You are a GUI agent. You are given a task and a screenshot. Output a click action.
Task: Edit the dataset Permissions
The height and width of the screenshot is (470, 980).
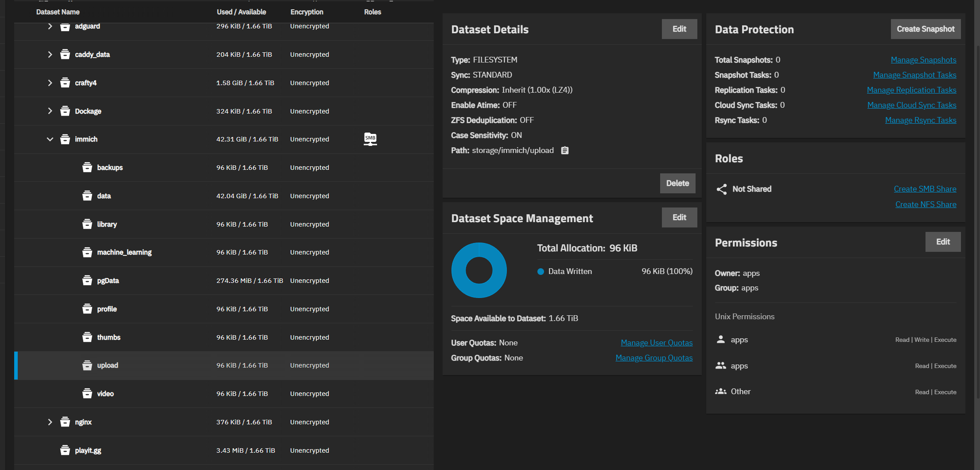[943, 242]
